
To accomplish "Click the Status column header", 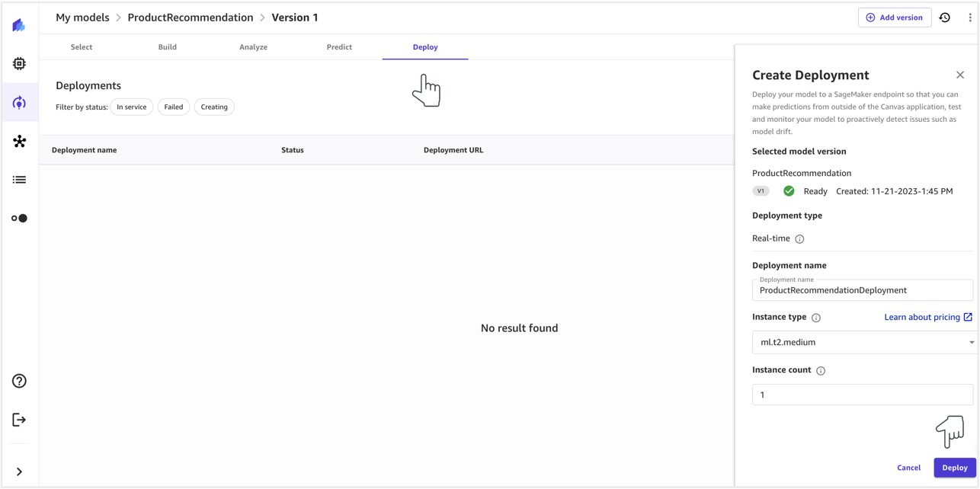I will 293,150.
